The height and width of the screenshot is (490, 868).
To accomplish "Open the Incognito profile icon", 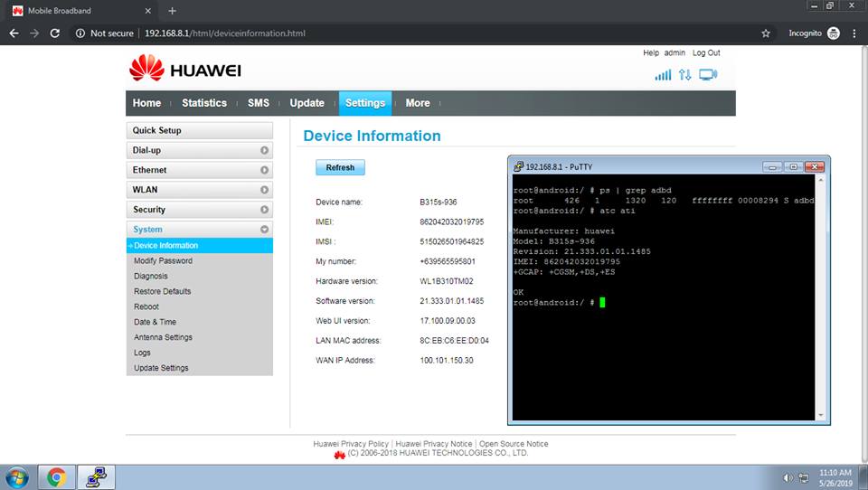I will 833,33.
